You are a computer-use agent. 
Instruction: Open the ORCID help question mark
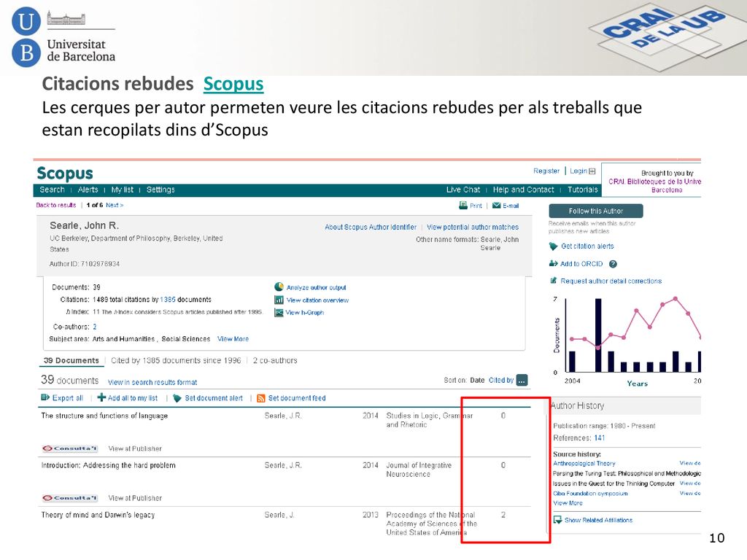(x=613, y=264)
